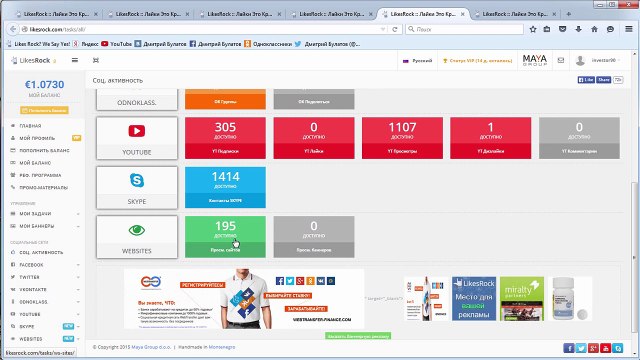This screenshot has height=360, width=640.
Task: Open site views tile with 195 available
Action: (225, 237)
